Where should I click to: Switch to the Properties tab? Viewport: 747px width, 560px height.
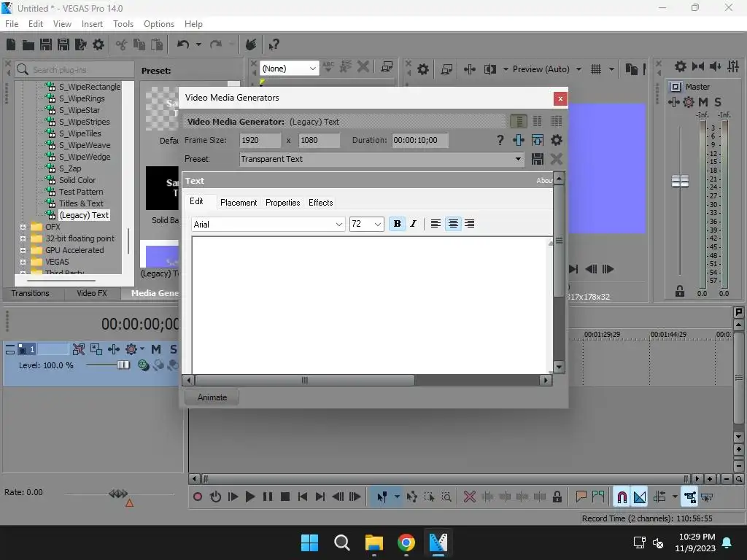pos(282,203)
